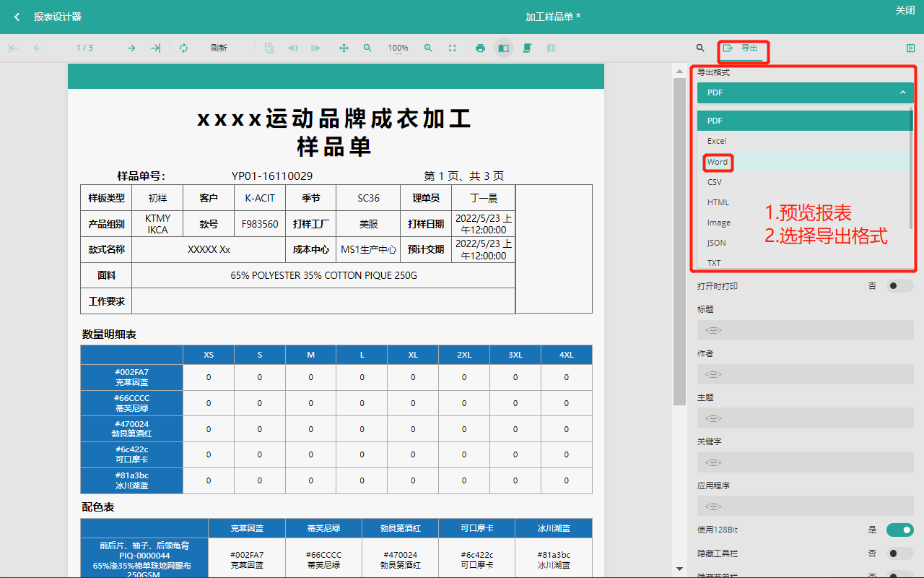Click the print icon in toolbar
Viewport: 924px width, 578px height.
[x=480, y=48]
